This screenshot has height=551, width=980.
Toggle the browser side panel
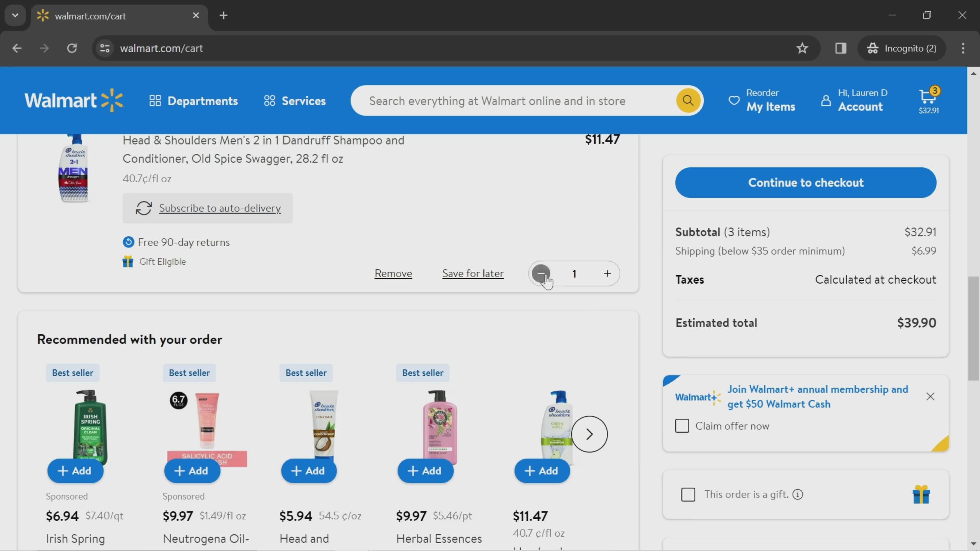840,48
